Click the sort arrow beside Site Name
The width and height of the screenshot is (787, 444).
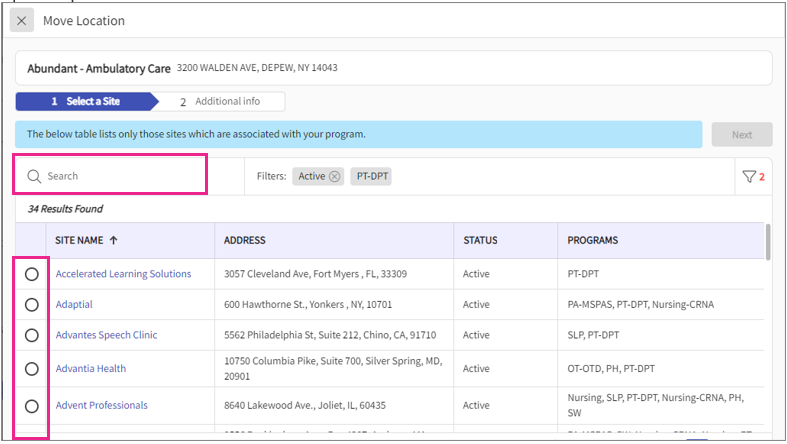[113, 241]
